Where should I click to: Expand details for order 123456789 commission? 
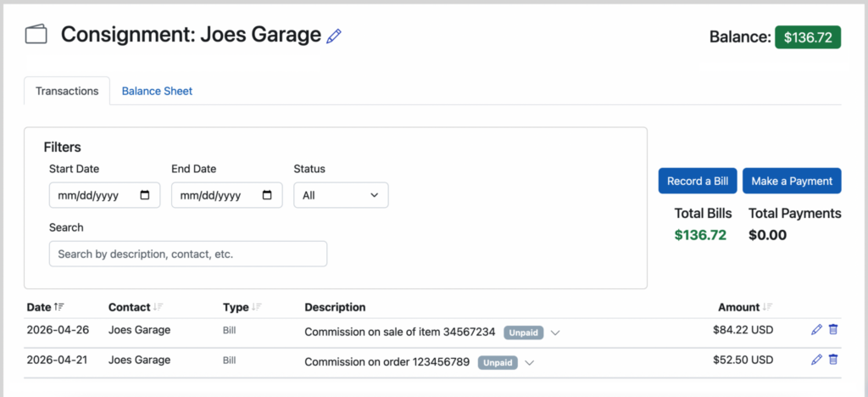[530, 363]
